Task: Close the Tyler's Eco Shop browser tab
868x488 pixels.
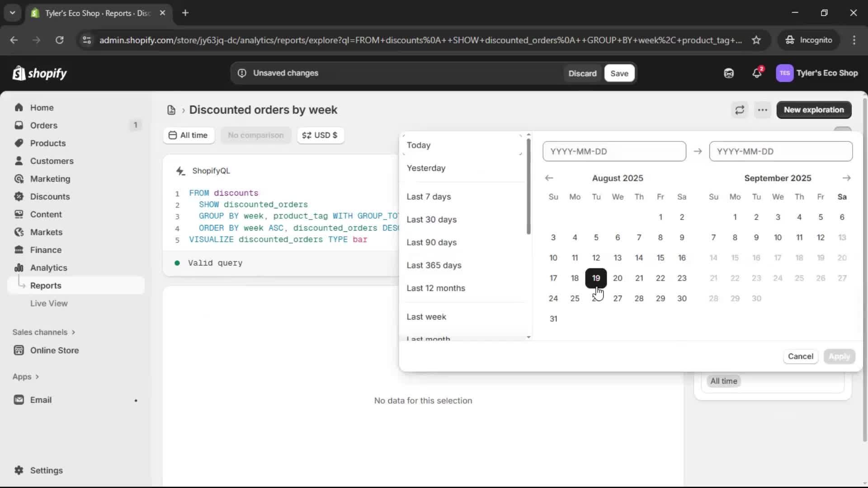Action: (162, 13)
